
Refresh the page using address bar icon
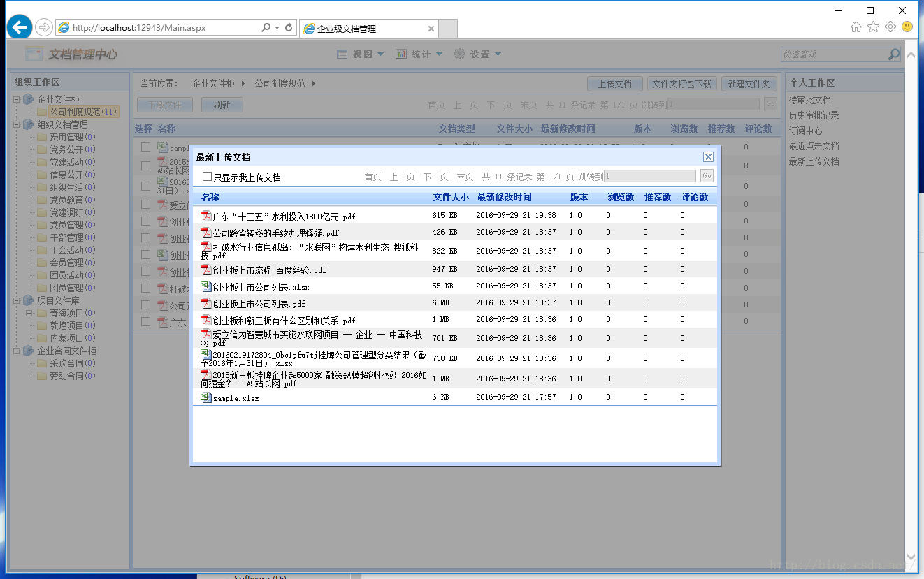pyautogui.click(x=289, y=28)
